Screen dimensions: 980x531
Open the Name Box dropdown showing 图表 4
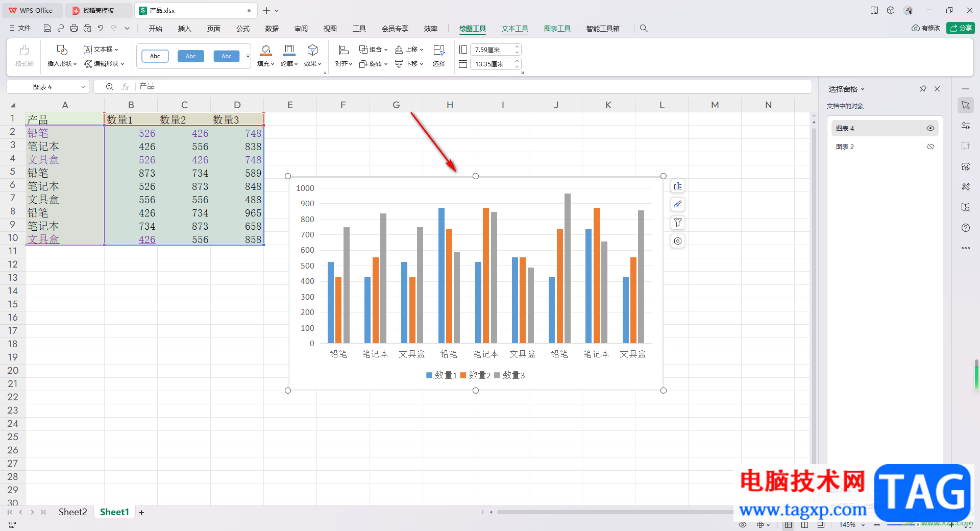click(x=83, y=87)
